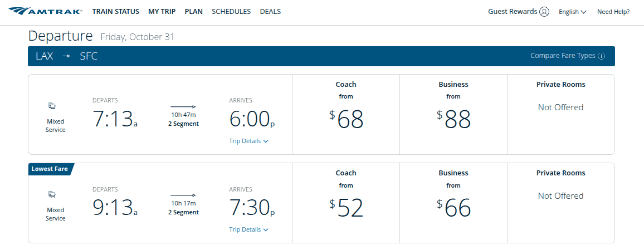The height and width of the screenshot is (245, 644).
Task: Click the Compare Fare Types link
Action: point(563,56)
